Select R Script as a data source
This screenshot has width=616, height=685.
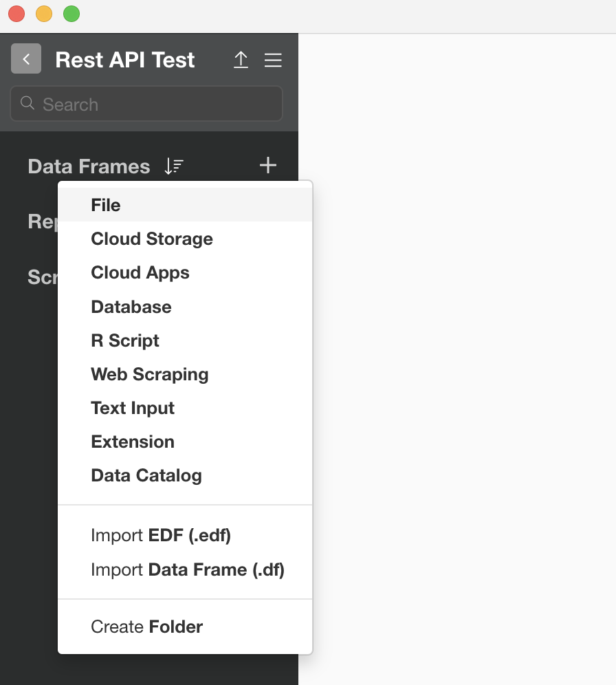[x=124, y=340]
